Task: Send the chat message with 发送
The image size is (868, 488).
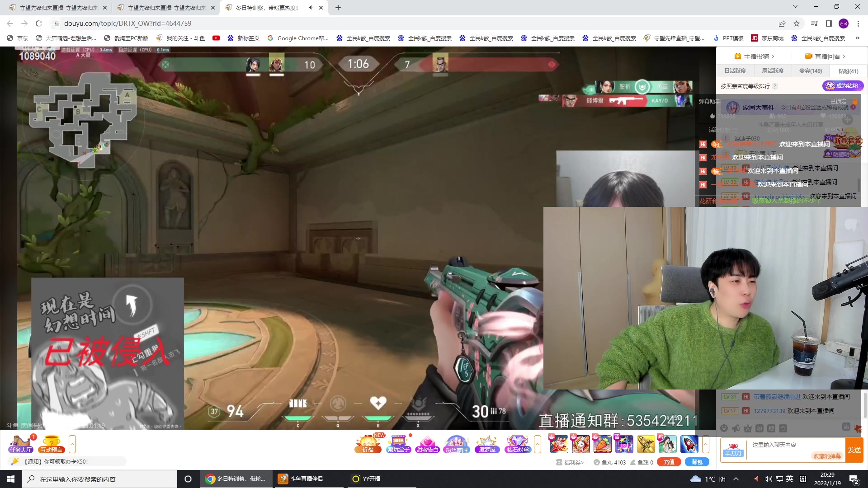Action: pos(854,450)
